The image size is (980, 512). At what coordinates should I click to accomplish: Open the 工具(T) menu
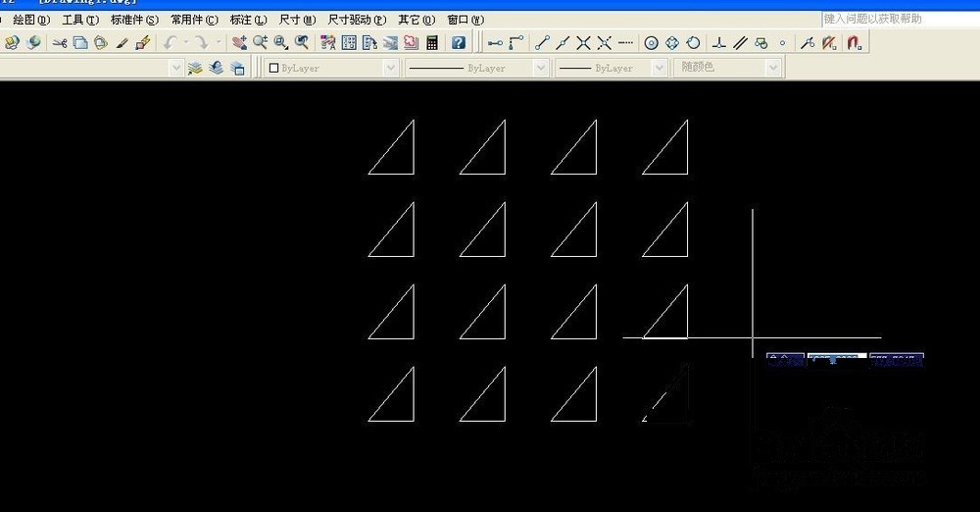pos(80,20)
